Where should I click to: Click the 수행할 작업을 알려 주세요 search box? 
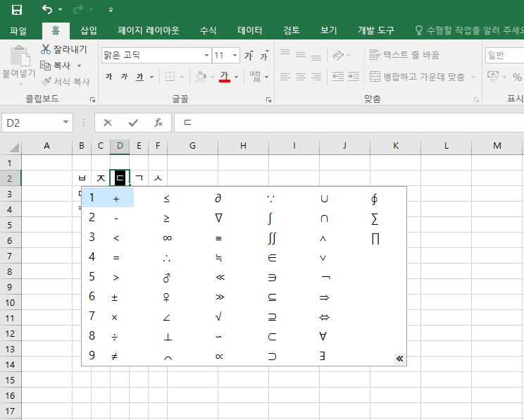pos(471,31)
